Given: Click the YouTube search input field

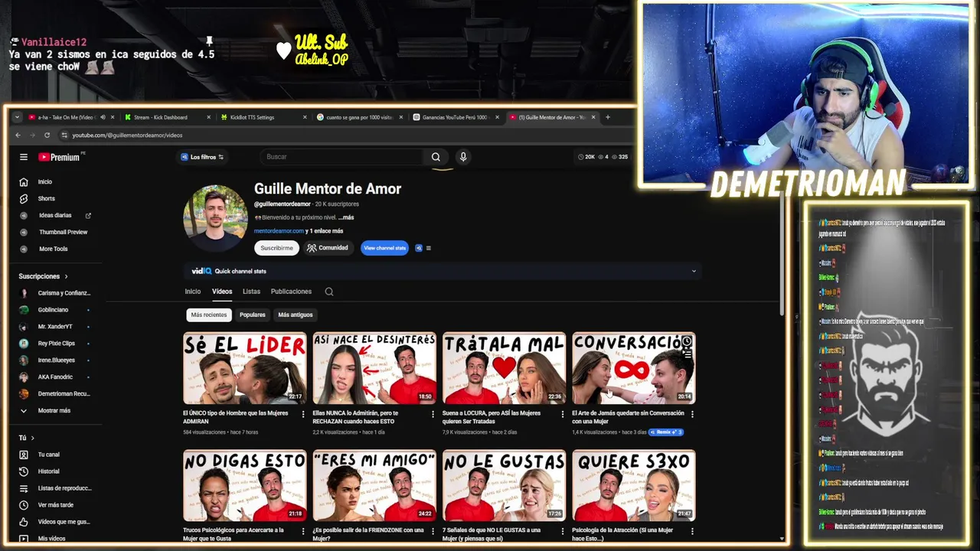Looking at the screenshot, I should point(341,157).
